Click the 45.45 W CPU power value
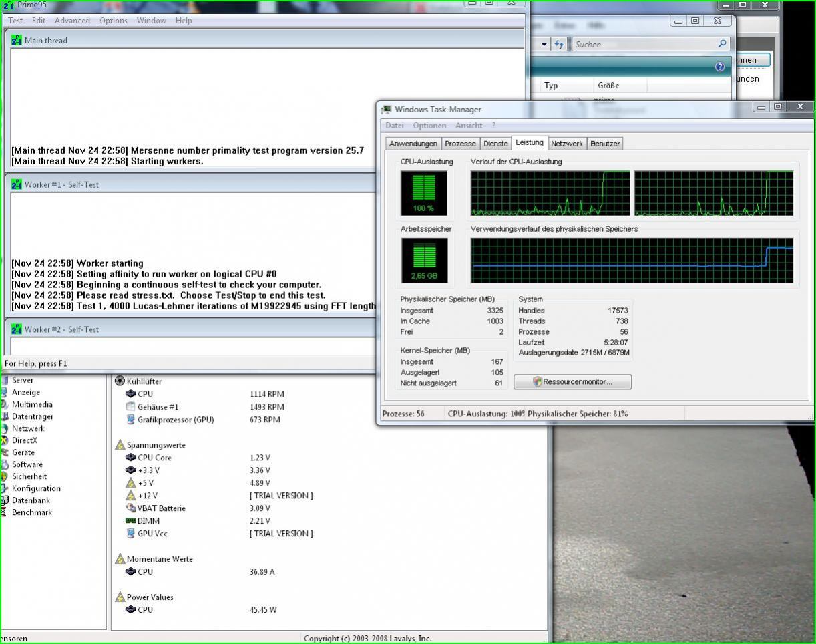The height and width of the screenshot is (644, 816). coord(263,610)
